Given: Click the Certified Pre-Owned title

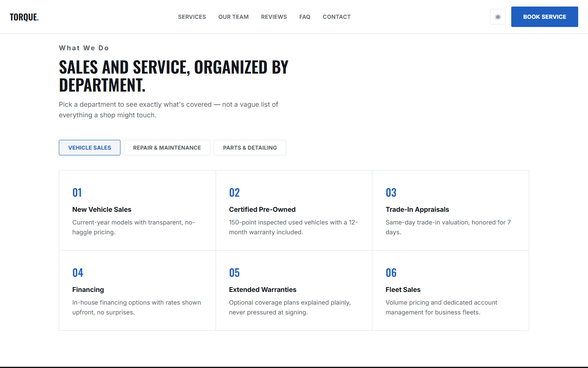Looking at the screenshot, I should [x=262, y=209].
